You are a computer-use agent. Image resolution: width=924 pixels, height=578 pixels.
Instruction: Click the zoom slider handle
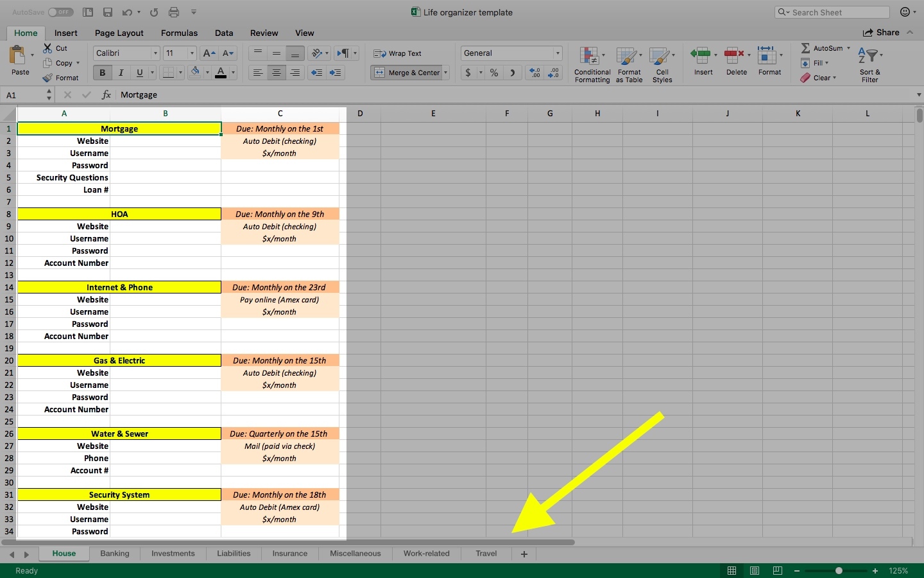[x=839, y=570]
